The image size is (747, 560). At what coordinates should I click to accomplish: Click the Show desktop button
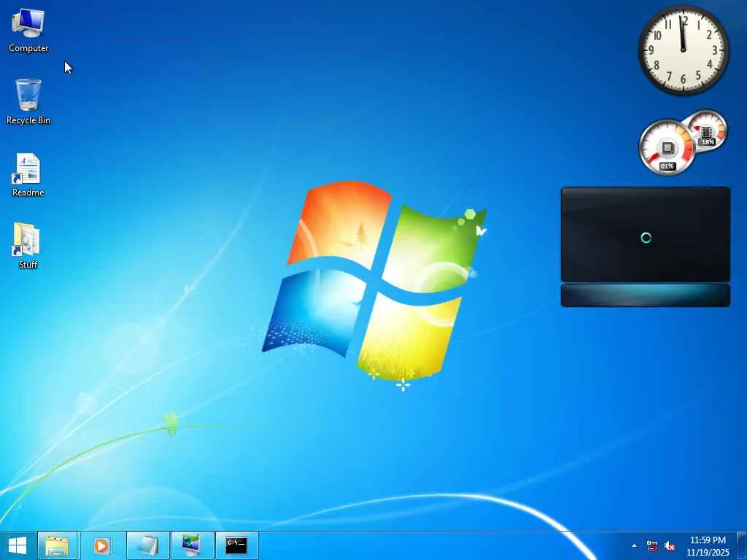[742, 545]
